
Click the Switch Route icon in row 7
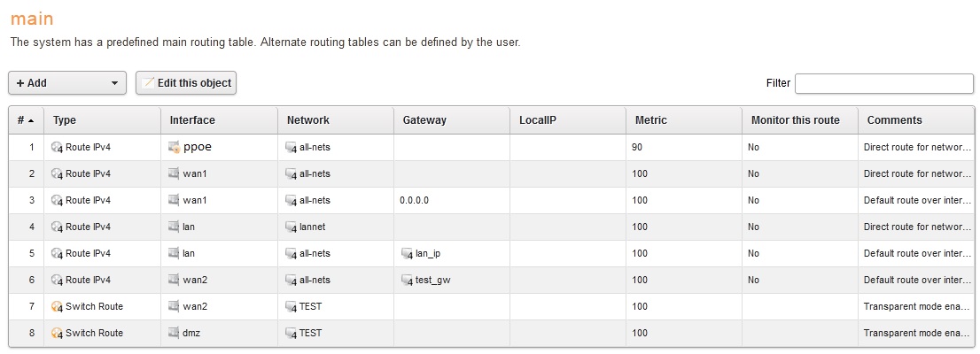[58, 307]
